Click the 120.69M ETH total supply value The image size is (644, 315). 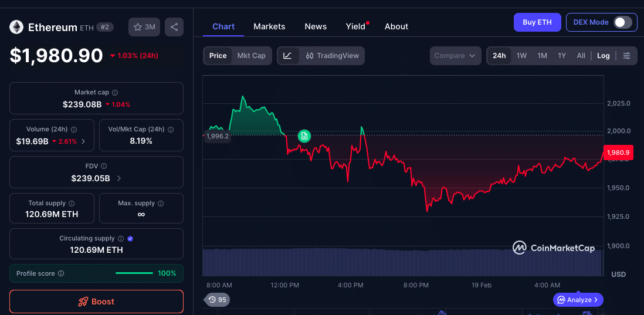click(52, 214)
